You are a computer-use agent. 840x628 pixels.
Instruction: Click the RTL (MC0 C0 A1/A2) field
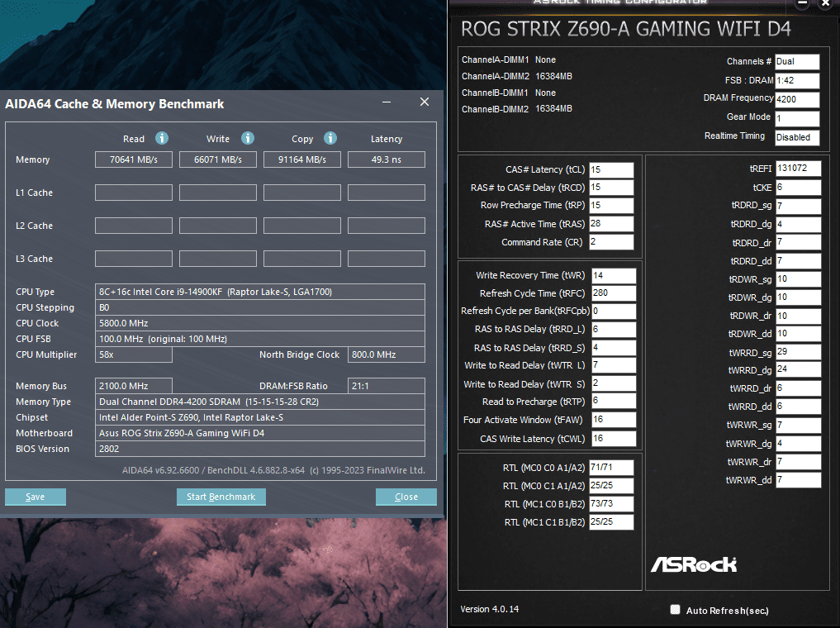[x=611, y=467]
